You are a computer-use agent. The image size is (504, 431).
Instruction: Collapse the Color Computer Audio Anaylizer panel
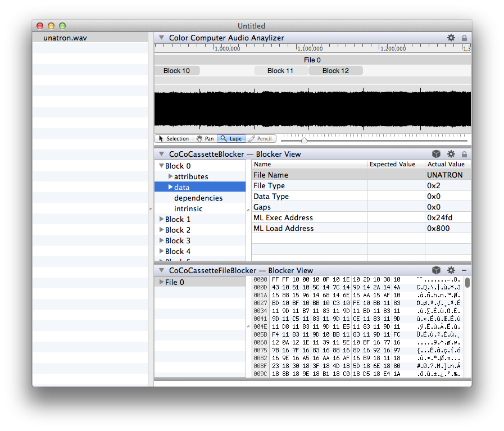[x=162, y=38]
